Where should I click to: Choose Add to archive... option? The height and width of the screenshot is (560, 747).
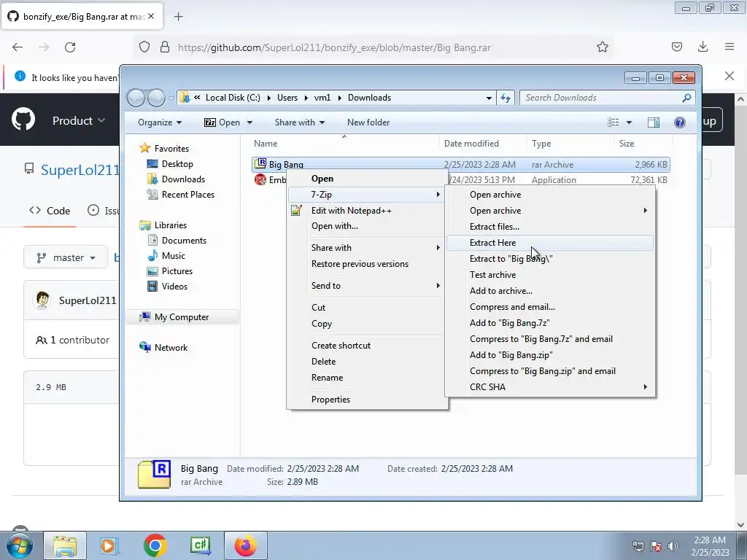[550, 291]
